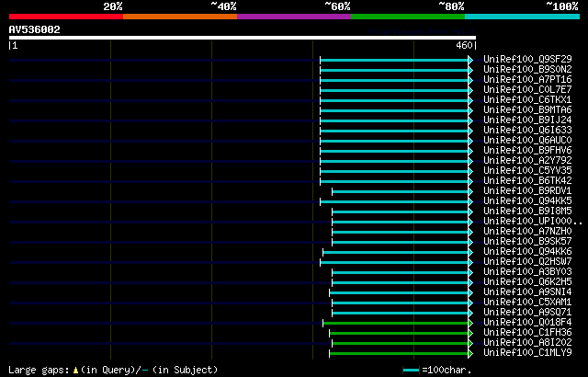Click the 460 end position marker
Screen dimensions: 588x377
(464, 45)
